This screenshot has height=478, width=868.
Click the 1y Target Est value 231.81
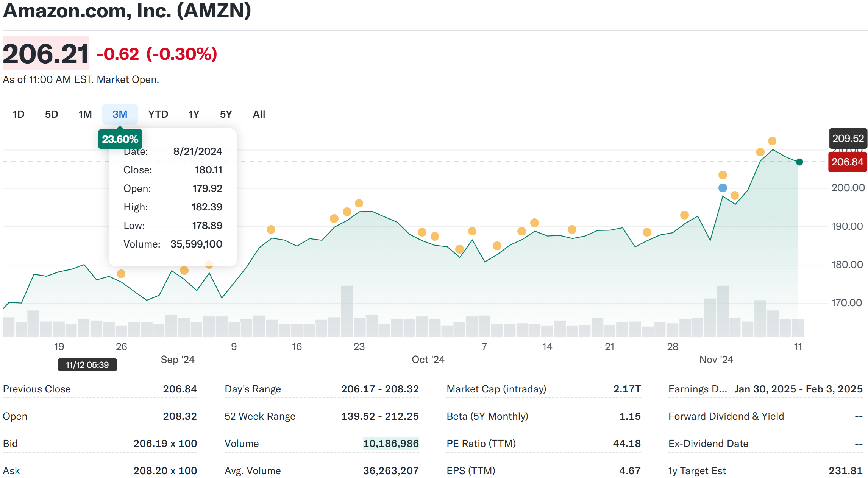(x=846, y=471)
